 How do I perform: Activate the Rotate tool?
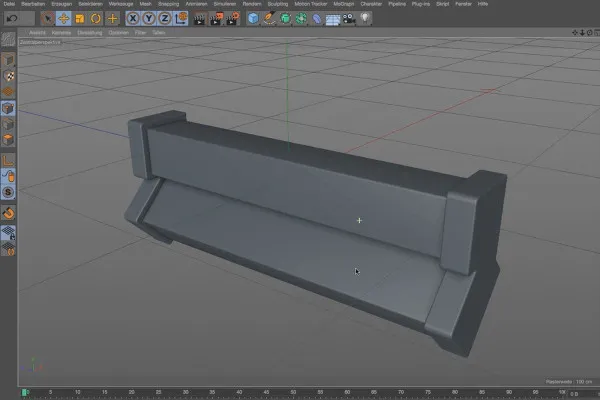tap(96, 18)
